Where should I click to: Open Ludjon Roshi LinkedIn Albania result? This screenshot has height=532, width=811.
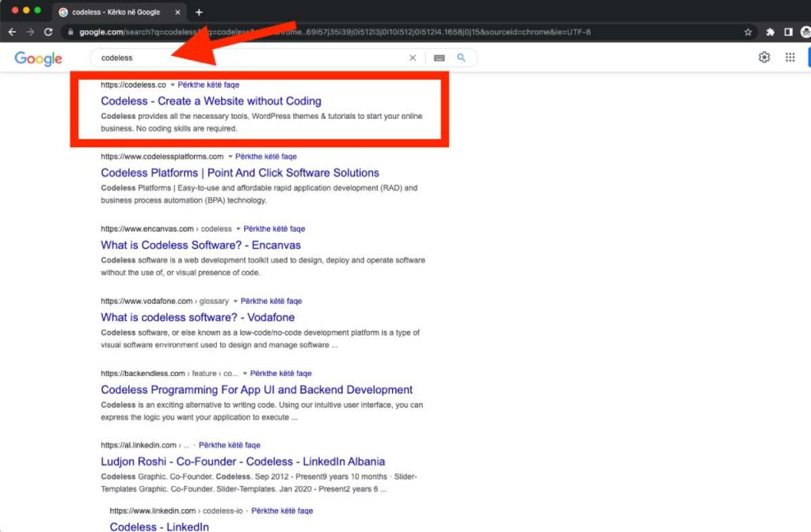(243, 462)
